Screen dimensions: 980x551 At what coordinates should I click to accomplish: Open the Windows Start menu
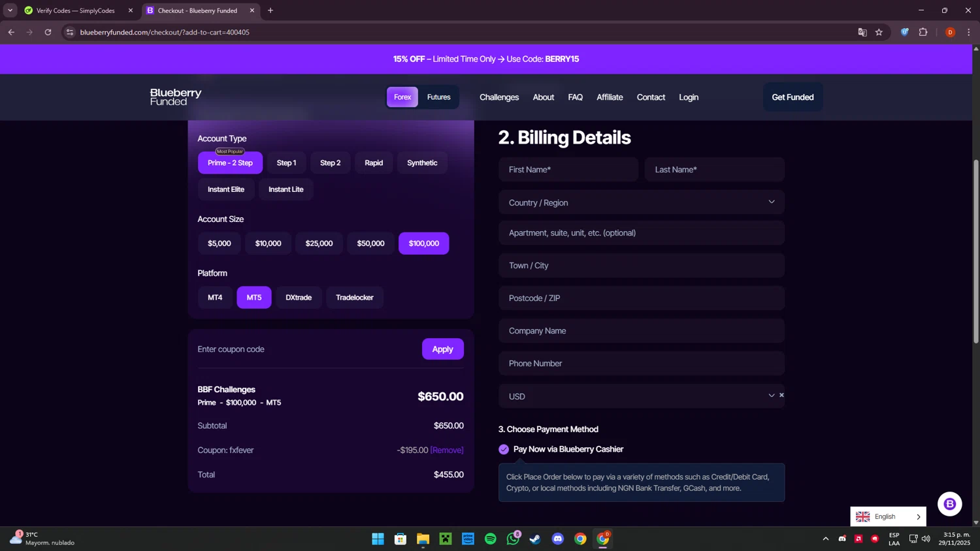[x=378, y=539]
